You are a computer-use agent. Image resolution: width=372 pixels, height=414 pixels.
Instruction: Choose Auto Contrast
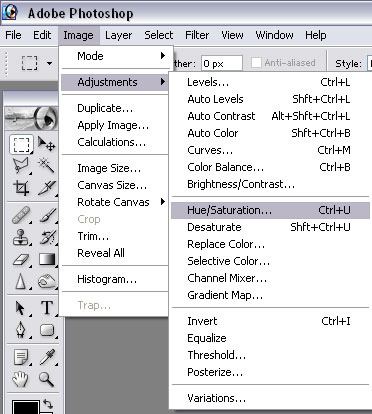coord(270,116)
